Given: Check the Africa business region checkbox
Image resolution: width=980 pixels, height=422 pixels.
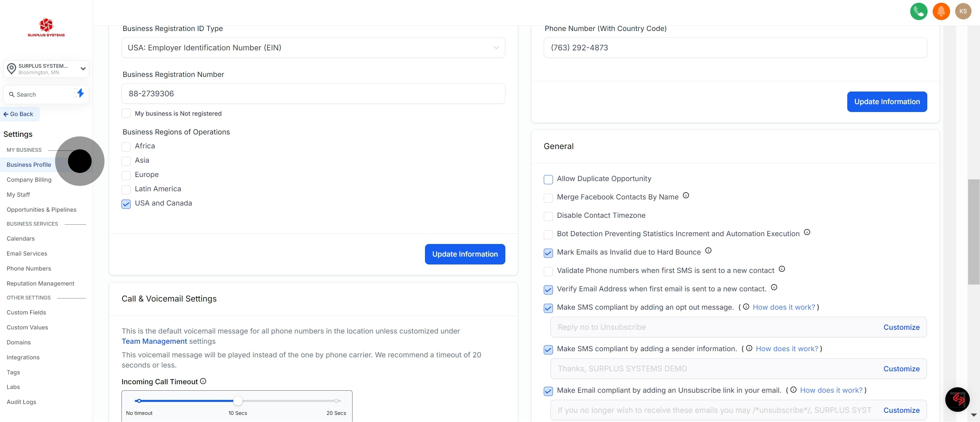Looking at the screenshot, I should click(x=126, y=147).
